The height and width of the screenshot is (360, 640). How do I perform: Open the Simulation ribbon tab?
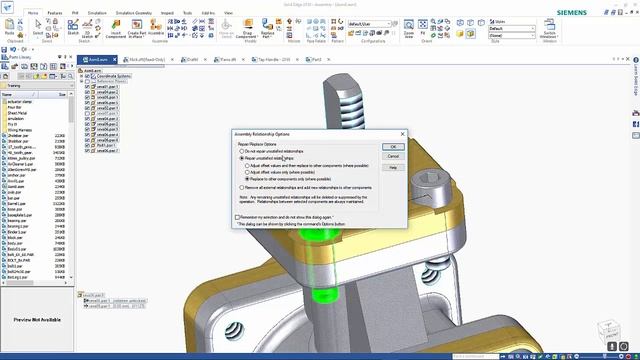(97, 13)
